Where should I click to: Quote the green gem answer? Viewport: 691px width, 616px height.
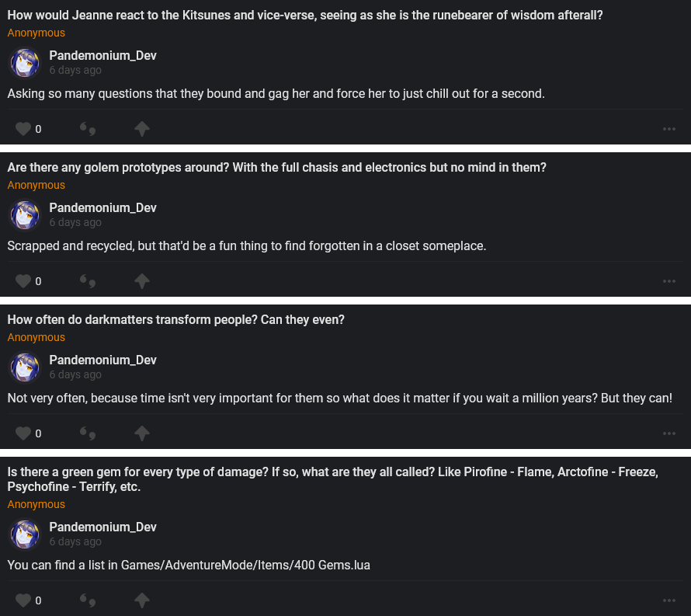(x=88, y=600)
